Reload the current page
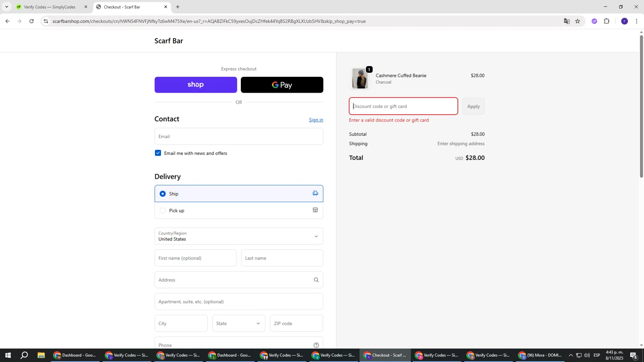This screenshot has height=362, width=644. (31, 21)
